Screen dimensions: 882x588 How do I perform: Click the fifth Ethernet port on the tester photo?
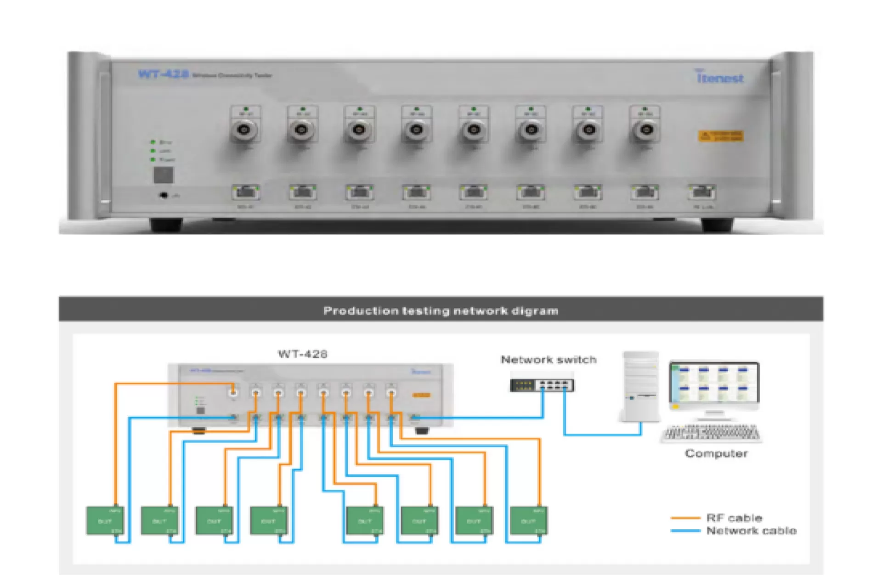point(474,192)
